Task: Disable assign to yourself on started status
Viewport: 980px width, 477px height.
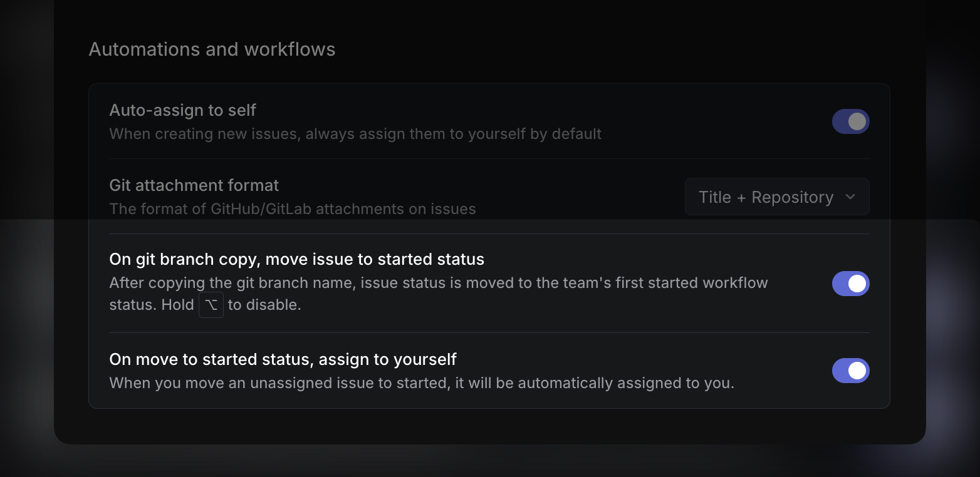Action: tap(850, 371)
